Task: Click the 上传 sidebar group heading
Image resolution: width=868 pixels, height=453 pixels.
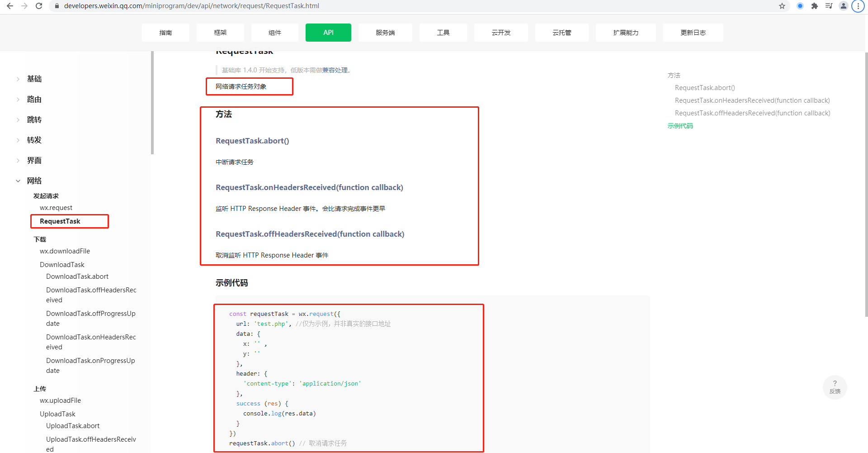Action: 40,389
